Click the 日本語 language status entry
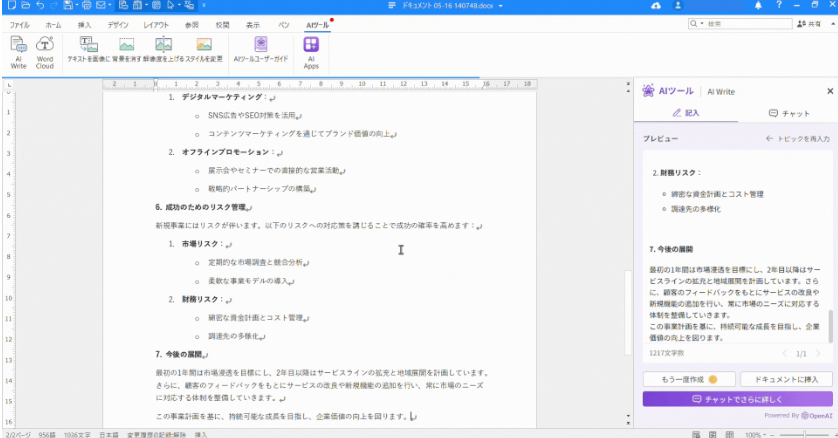 (x=108, y=435)
